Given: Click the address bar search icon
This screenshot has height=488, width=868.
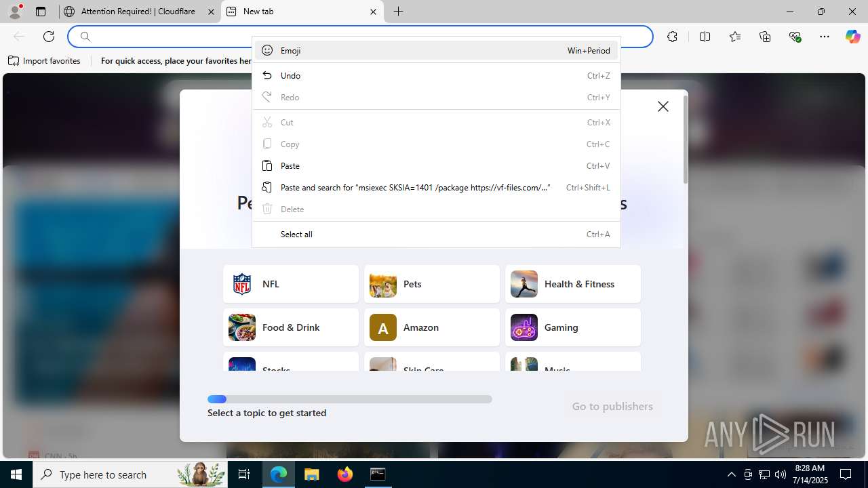Looking at the screenshot, I should point(85,37).
